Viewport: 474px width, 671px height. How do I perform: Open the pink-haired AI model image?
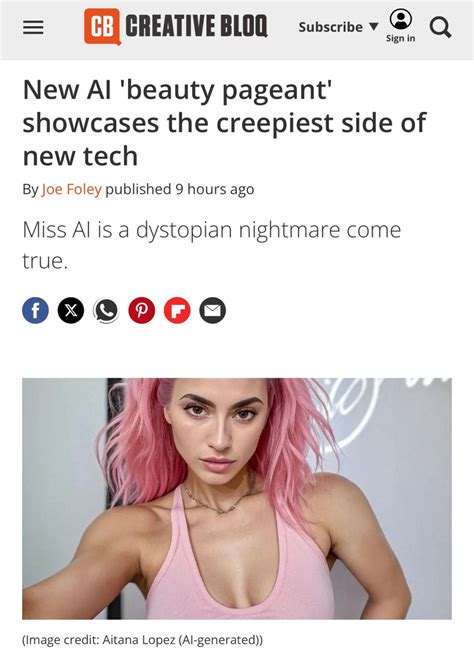[x=237, y=499]
